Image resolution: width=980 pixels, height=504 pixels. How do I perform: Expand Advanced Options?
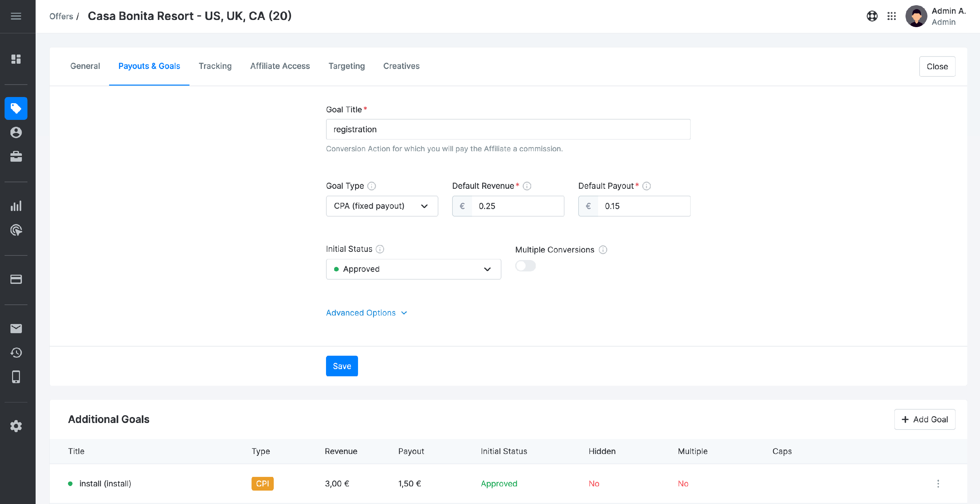(367, 313)
